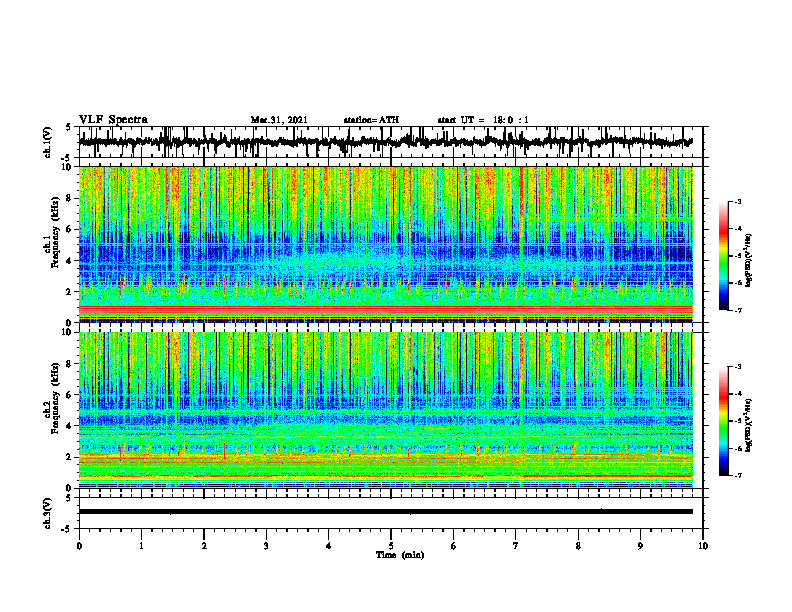Click inside the ch.2 spectrogram panel
Viewport: 792px width, 612px height.
385,410
